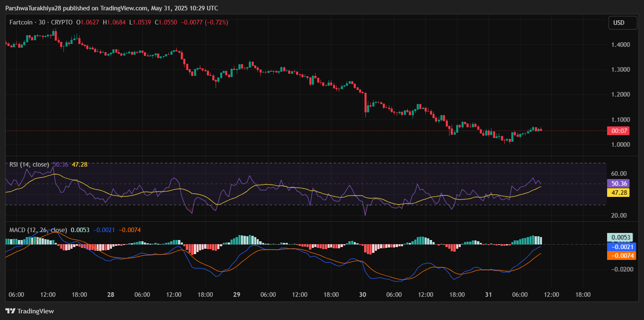
Task: Click the published by ParshwaTurakhiya28 header text
Action: (x=111, y=8)
